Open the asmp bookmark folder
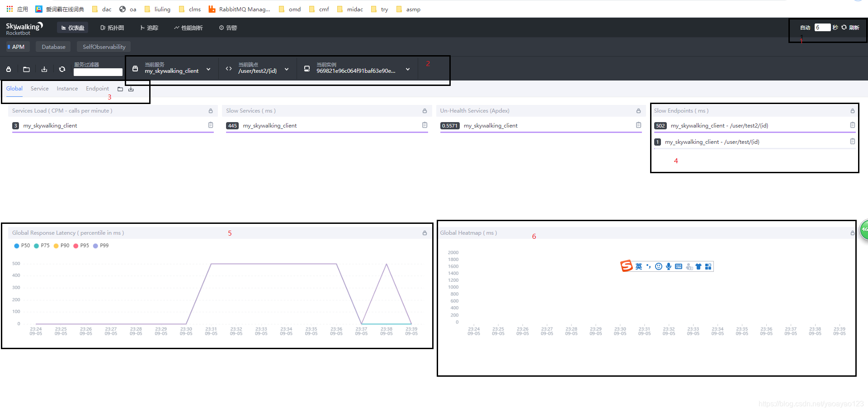Viewport: 868px width, 412px height. (x=408, y=9)
